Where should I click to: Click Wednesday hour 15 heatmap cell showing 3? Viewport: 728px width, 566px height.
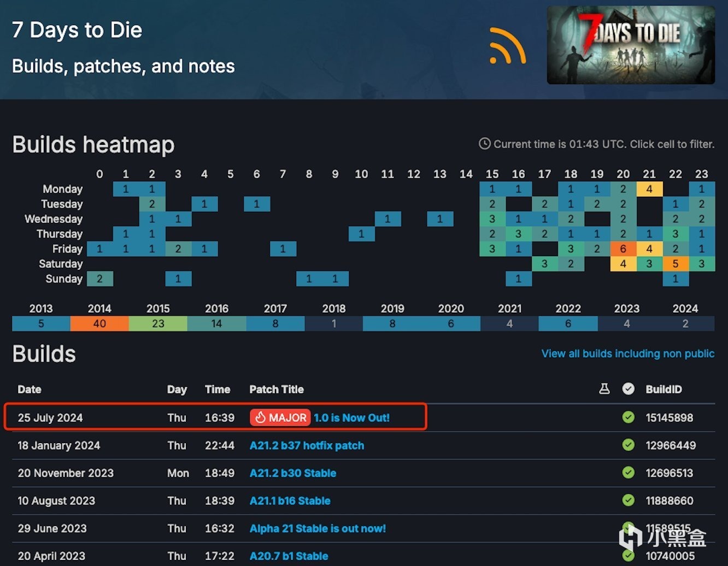492,219
